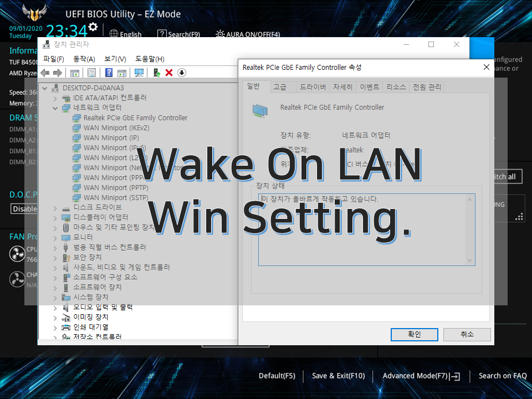Expand the 디스크 드라이브 node
532x399 pixels.
click(55, 208)
